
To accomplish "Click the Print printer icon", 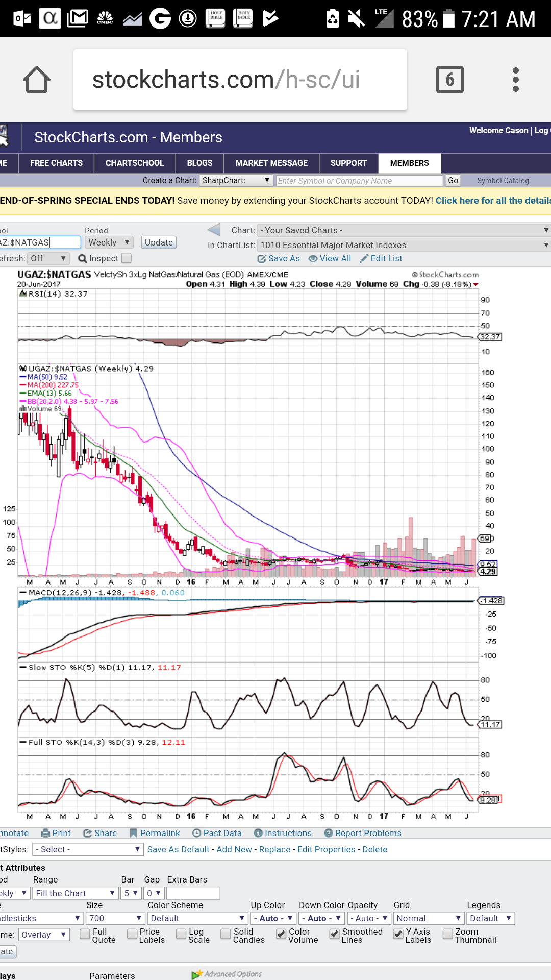I will click(x=46, y=834).
